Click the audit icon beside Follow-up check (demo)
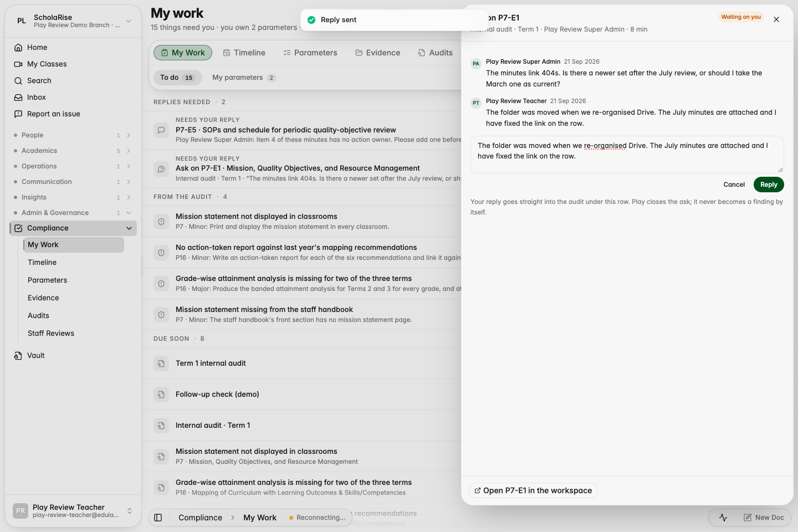Image resolution: width=798 pixels, height=532 pixels. pos(161,395)
